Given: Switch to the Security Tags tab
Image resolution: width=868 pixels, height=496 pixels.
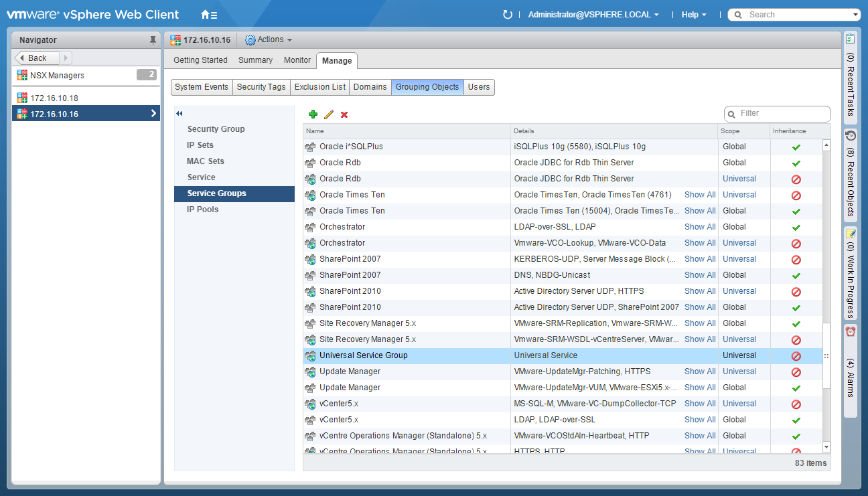Looking at the screenshot, I should click(261, 87).
